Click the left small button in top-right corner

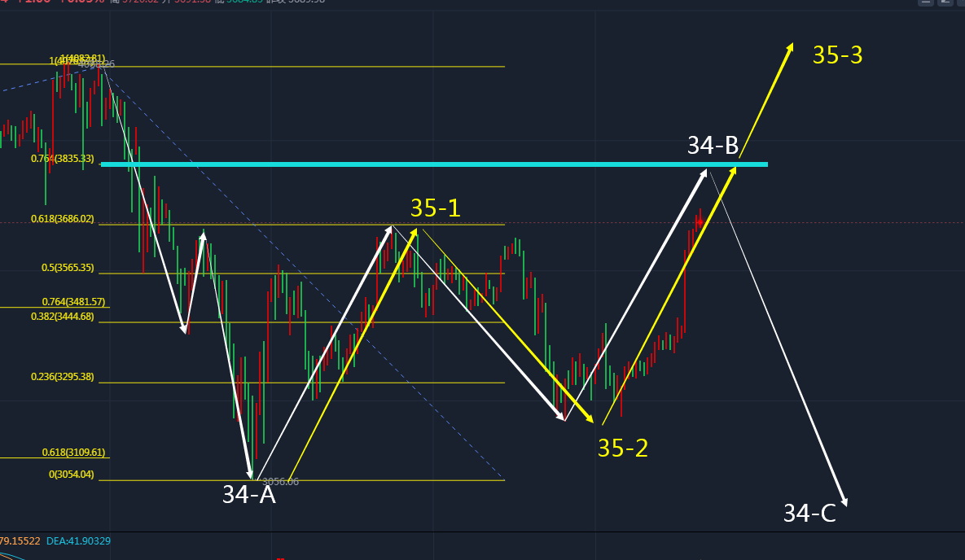tap(926, 2)
